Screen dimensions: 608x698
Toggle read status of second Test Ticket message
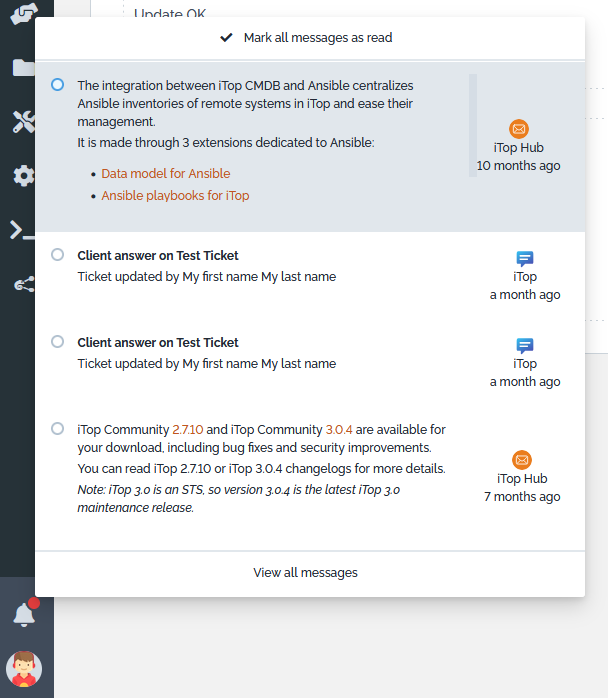click(x=57, y=342)
